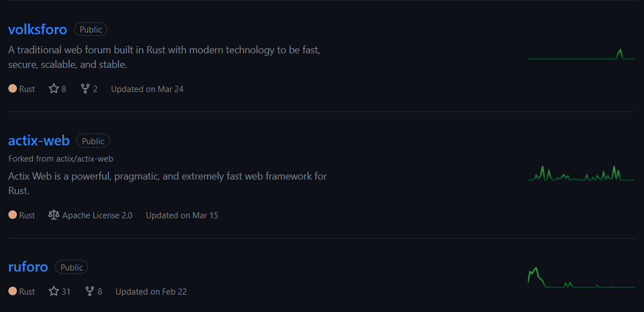Click the Public badge next to ruforo
Image resolution: width=644 pixels, height=312 pixels.
[x=71, y=267]
